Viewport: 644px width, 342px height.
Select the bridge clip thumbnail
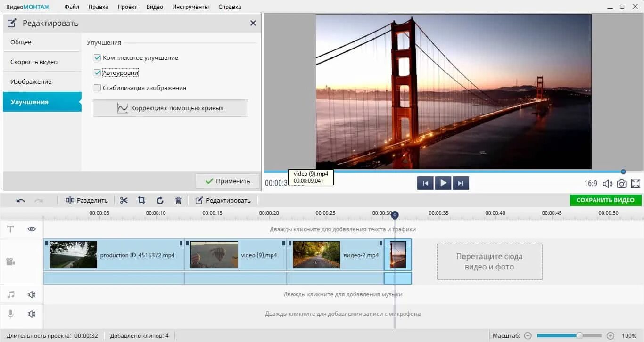click(398, 255)
